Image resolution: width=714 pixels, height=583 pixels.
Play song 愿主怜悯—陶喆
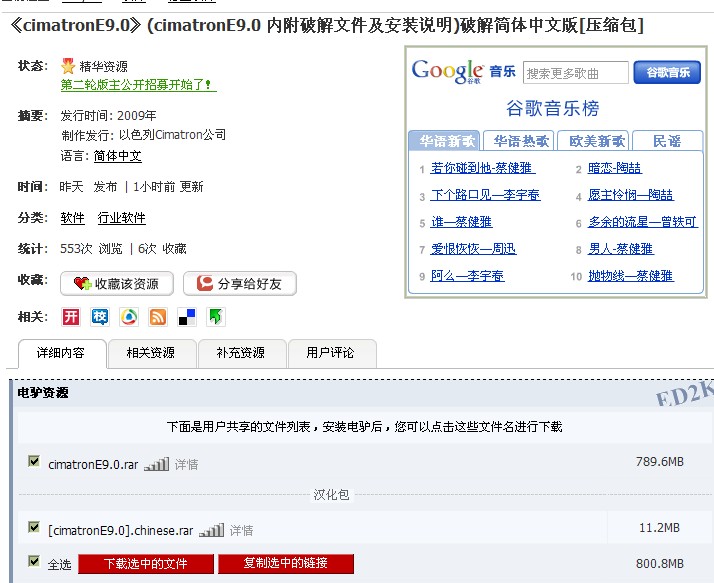coord(631,195)
